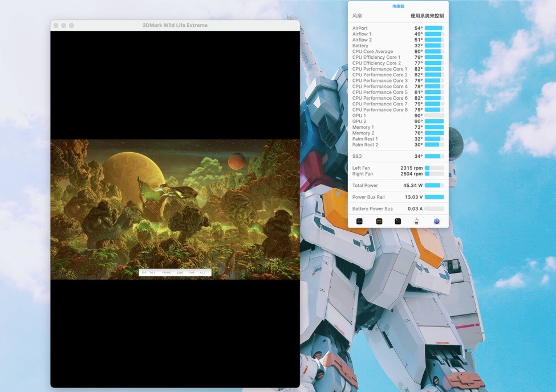The height and width of the screenshot is (392, 556).
Task: Select the Battery temperature row
Action: pos(398,46)
